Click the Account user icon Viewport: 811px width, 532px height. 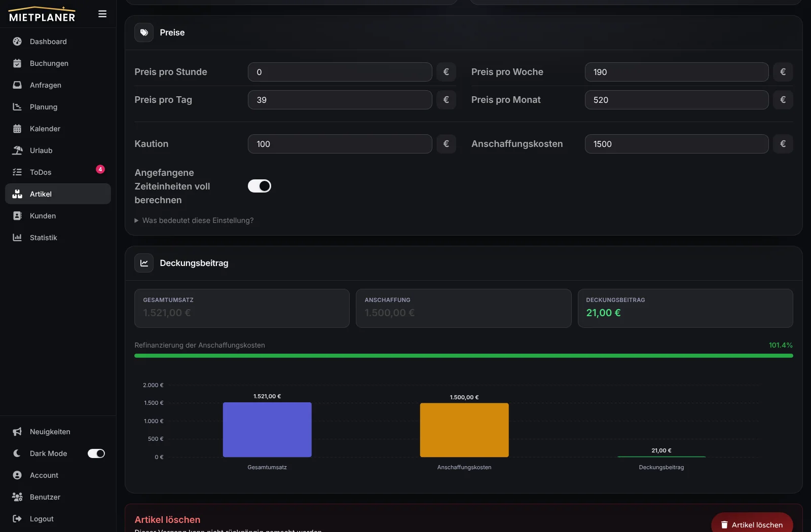(x=17, y=475)
